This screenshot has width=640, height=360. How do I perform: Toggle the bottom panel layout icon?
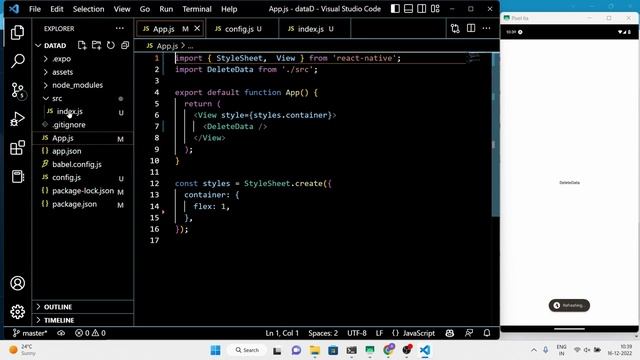click(x=408, y=9)
